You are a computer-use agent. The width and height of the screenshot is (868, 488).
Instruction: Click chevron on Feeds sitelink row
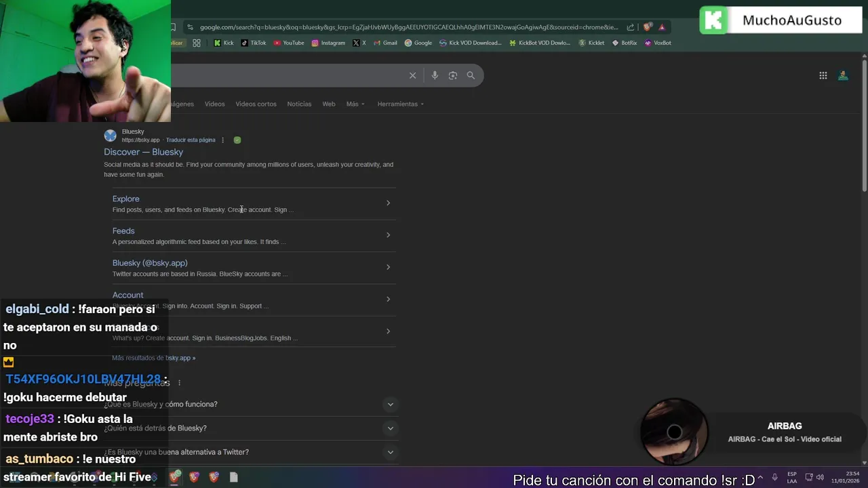(x=388, y=235)
